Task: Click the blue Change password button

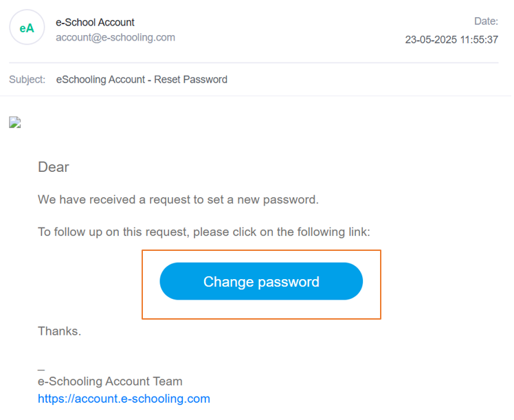Action: tap(261, 281)
